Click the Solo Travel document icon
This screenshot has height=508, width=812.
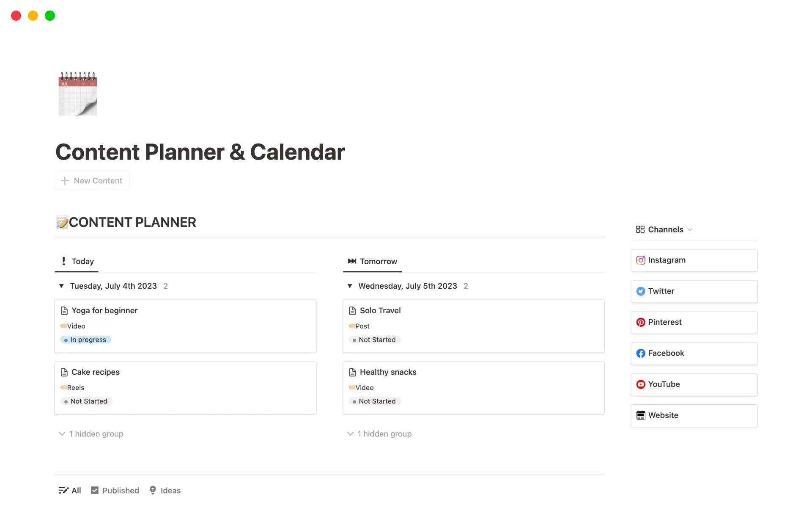click(x=353, y=310)
